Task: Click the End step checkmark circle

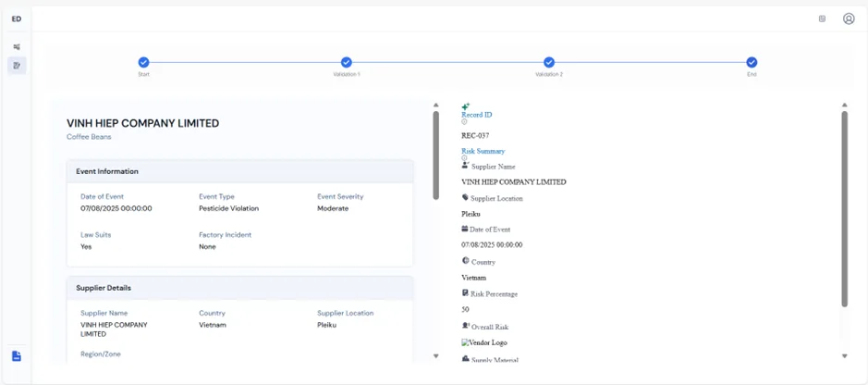Action: click(x=752, y=62)
